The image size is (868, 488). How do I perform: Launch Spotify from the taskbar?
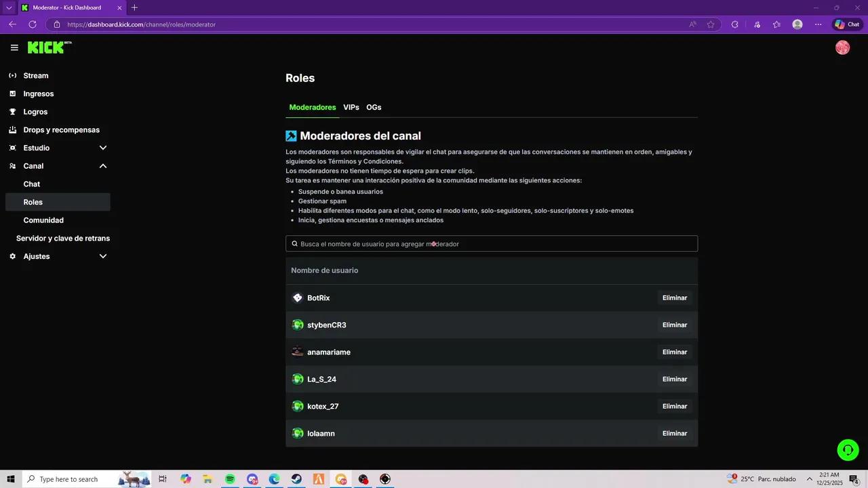230,479
